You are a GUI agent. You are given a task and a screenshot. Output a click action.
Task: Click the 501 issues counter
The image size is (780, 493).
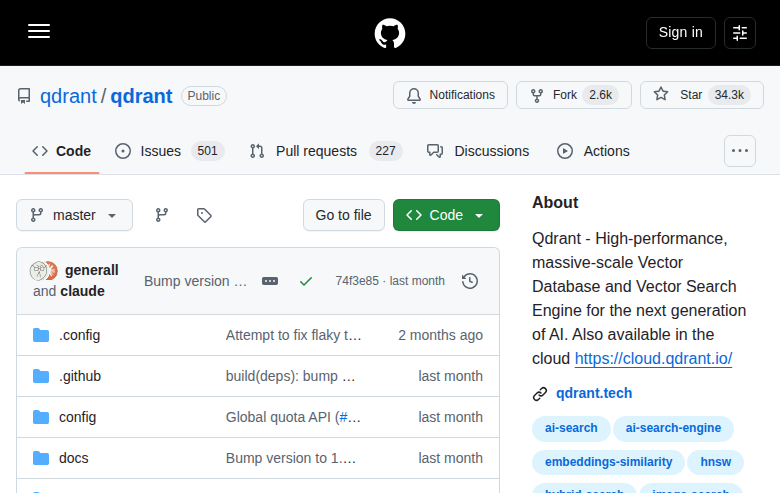click(207, 151)
